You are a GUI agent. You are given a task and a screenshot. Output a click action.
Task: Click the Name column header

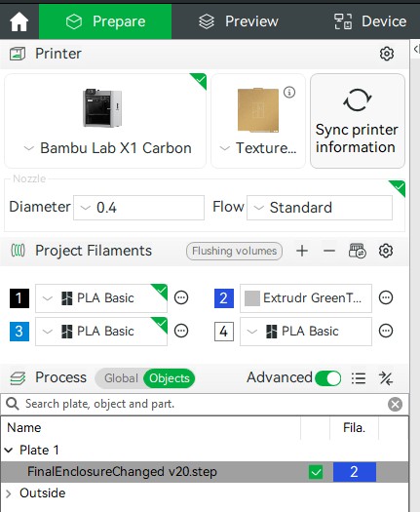pyautogui.click(x=24, y=428)
